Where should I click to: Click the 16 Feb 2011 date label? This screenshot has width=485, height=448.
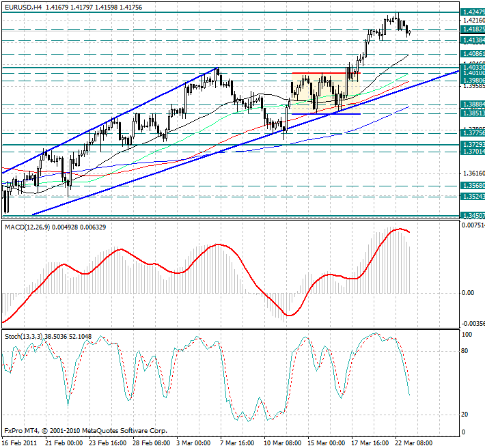click(x=20, y=443)
